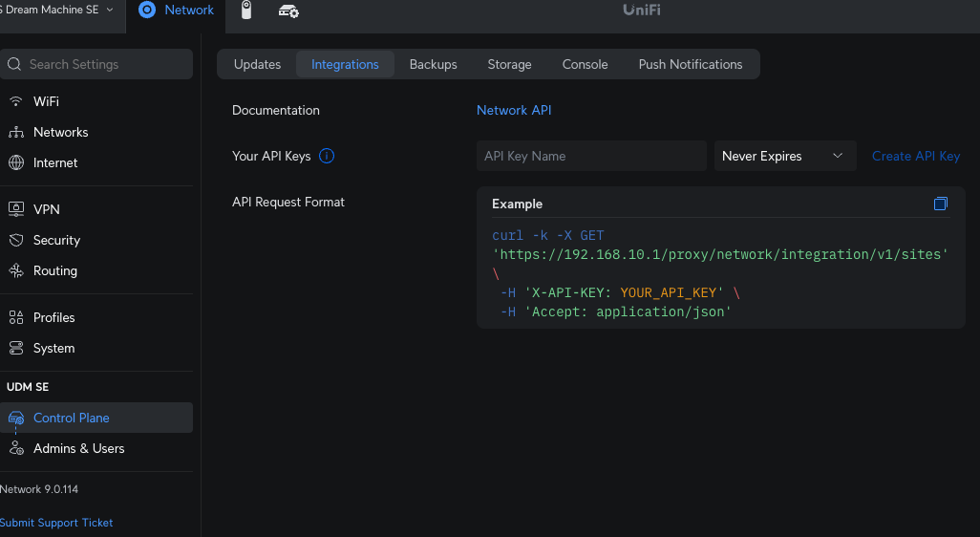The width and height of the screenshot is (980, 537).
Task: Click the Submit Support Ticket link
Action: point(56,523)
